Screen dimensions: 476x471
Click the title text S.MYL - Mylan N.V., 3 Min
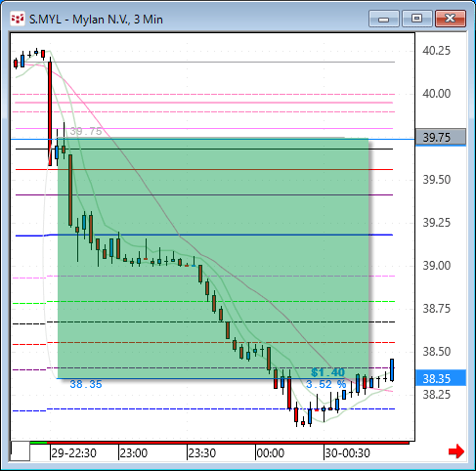(96, 20)
